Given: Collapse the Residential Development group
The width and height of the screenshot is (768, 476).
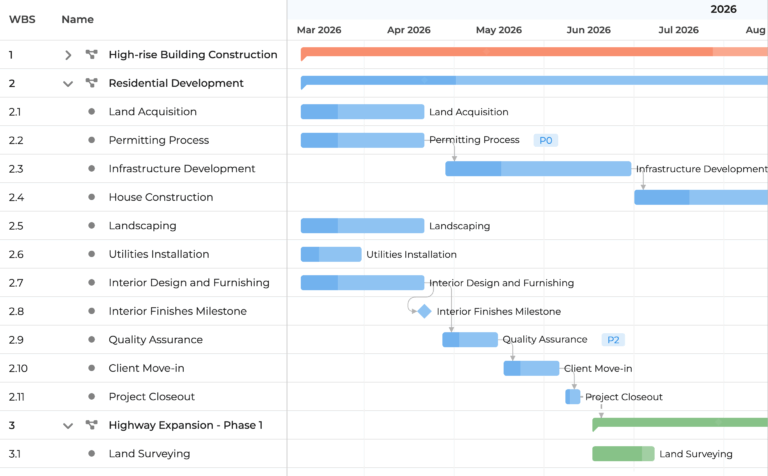Looking at the screenshot, I should pos(68,84).
